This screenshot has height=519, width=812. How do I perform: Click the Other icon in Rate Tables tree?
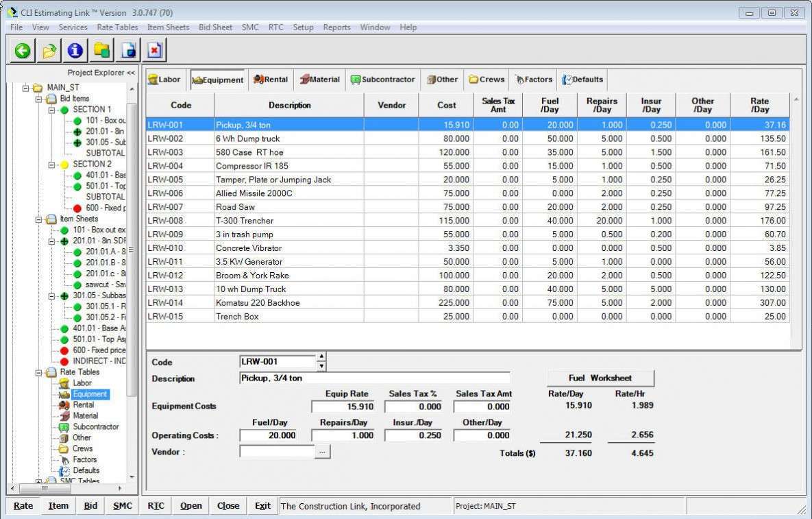pos(64,437)
